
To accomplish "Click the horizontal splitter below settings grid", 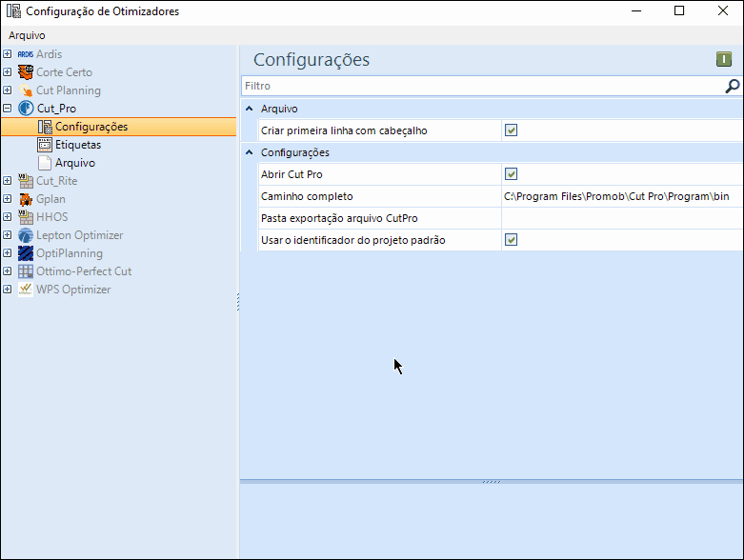I will coord(491,482).
